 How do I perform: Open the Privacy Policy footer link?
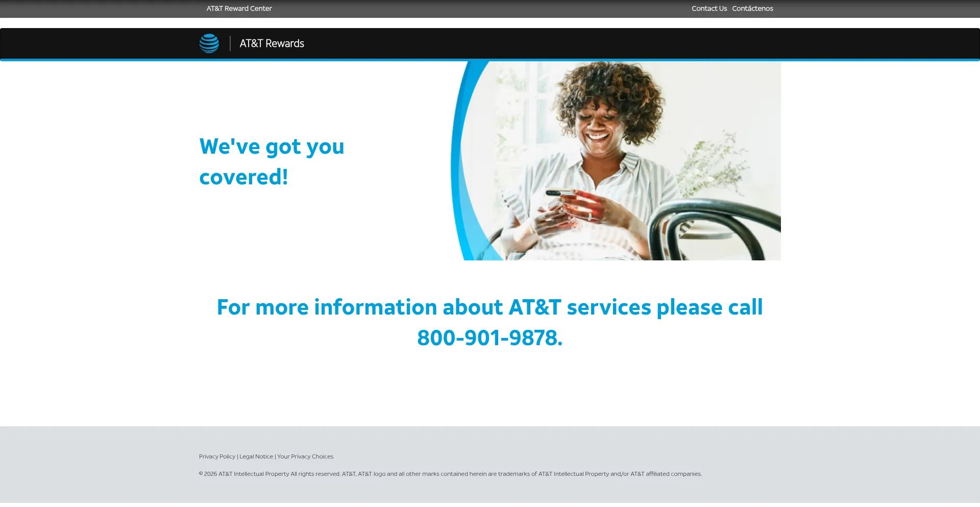[217, 456]
